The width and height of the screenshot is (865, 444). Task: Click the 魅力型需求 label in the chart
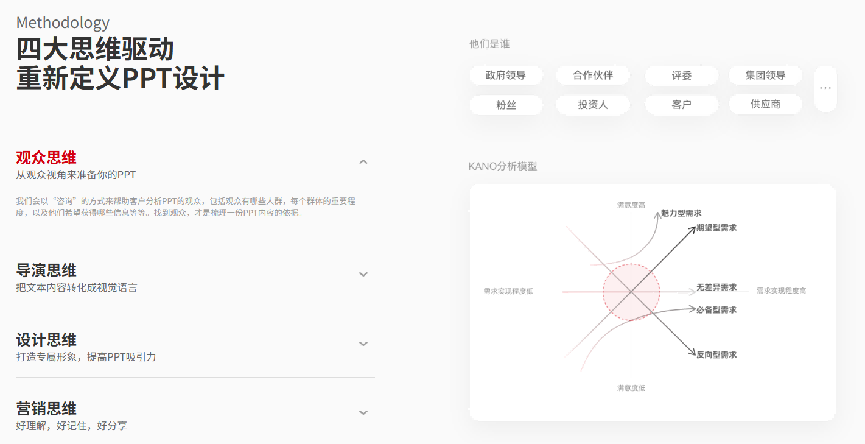point(682,213)
